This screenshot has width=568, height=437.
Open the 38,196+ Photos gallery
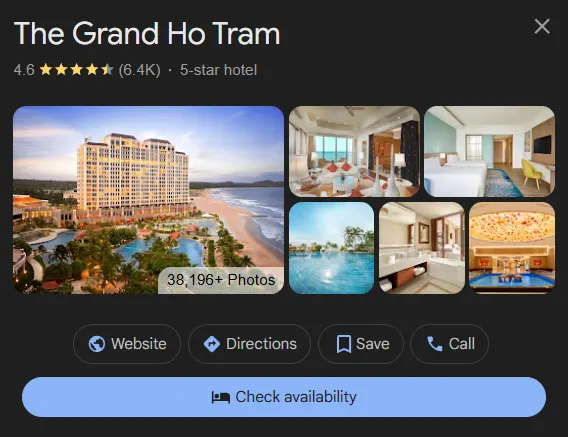point(221,280)
